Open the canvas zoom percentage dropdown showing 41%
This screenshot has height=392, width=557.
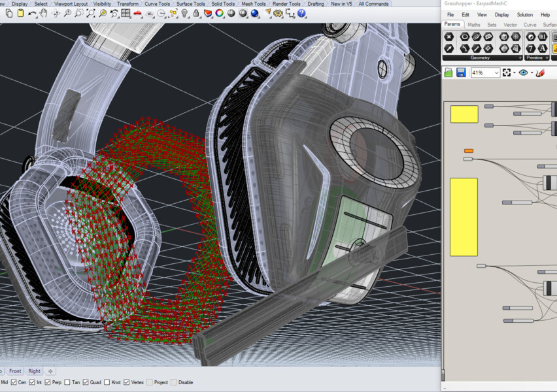[x=497, y=73]
